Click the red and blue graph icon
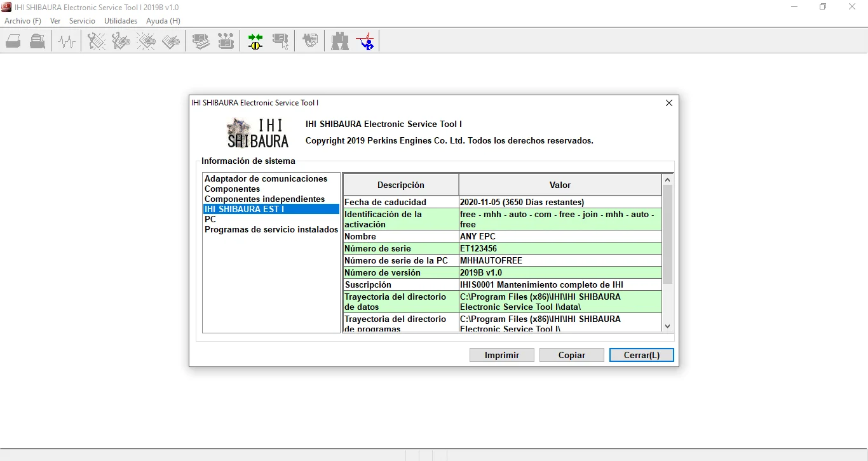The height and width of the screenshot is (461, 868). click(365, 42)
